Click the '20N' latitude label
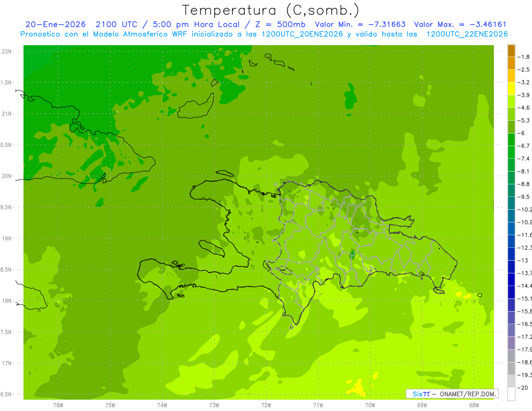 7,176
